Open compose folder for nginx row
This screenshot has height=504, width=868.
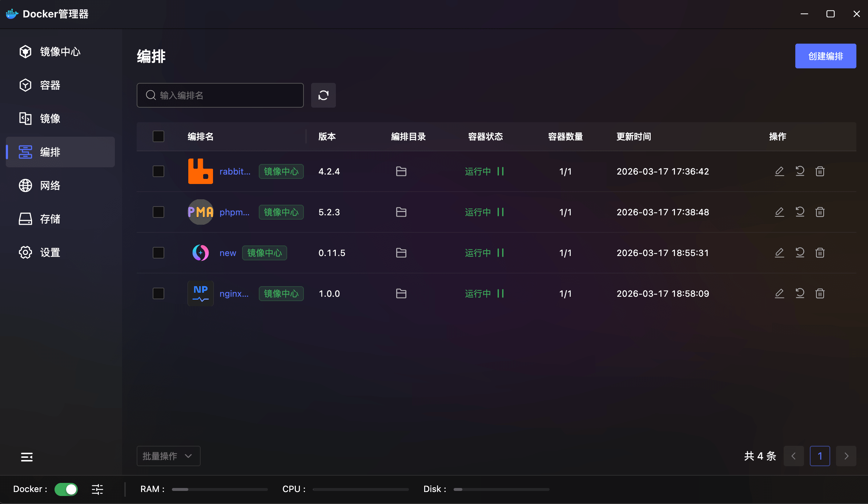coord(401,293)
